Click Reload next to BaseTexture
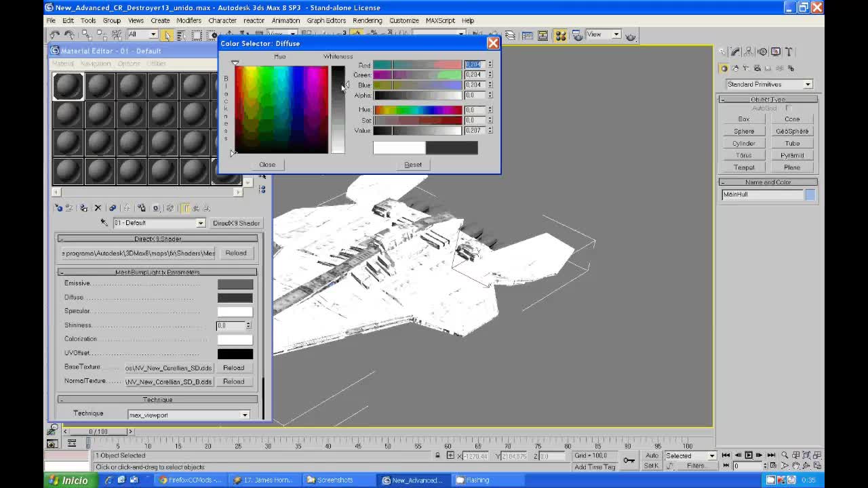Viewport: 868px width, 488px height. (233, 368)
